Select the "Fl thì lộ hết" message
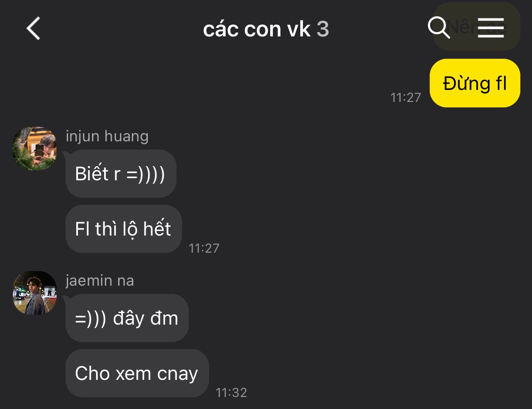Screen dimensions: 532x409 (x=123, y=229)
